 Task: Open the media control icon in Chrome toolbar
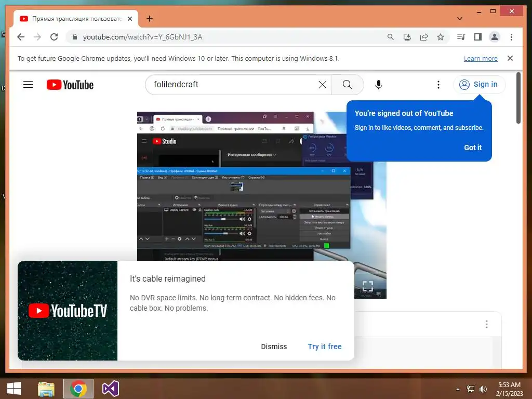(461, 37)
